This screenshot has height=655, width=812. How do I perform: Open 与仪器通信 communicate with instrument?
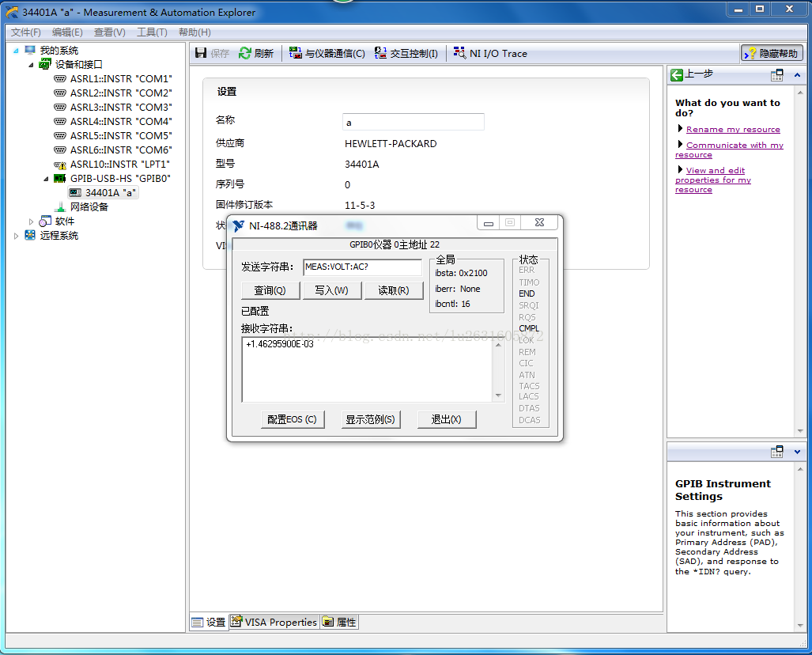click(x=327, y=53)
